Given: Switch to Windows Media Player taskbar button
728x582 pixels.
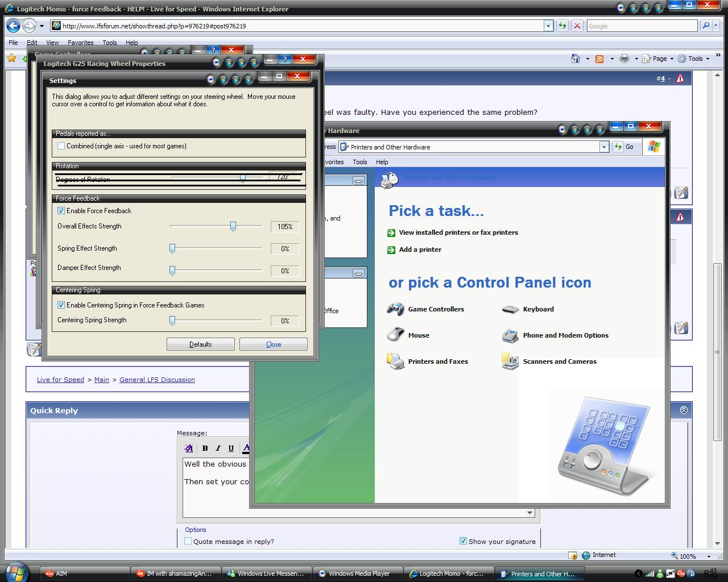Looking at the screenshot, I should point(358,573).
